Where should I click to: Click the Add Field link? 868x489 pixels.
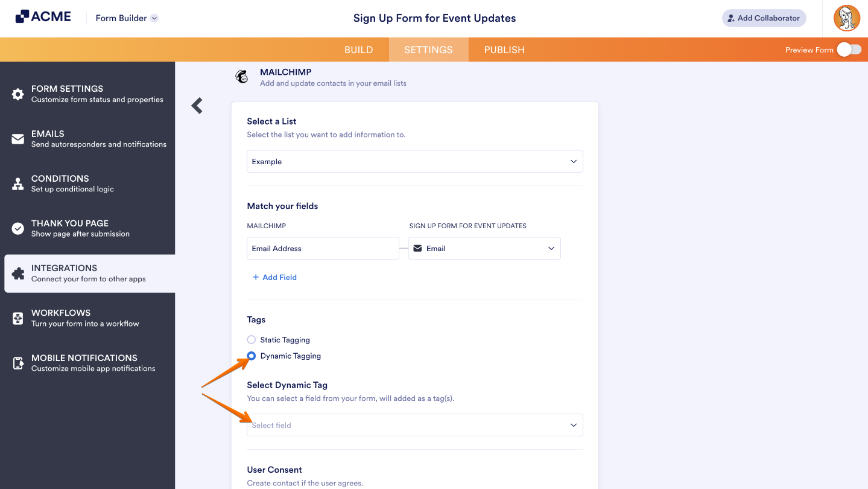[x=274, y=277]
